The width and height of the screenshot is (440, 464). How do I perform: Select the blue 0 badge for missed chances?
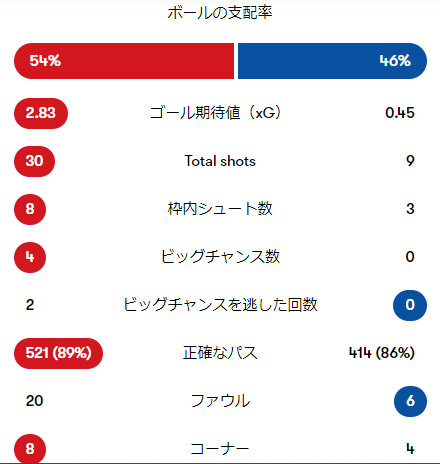click(410, 305)
